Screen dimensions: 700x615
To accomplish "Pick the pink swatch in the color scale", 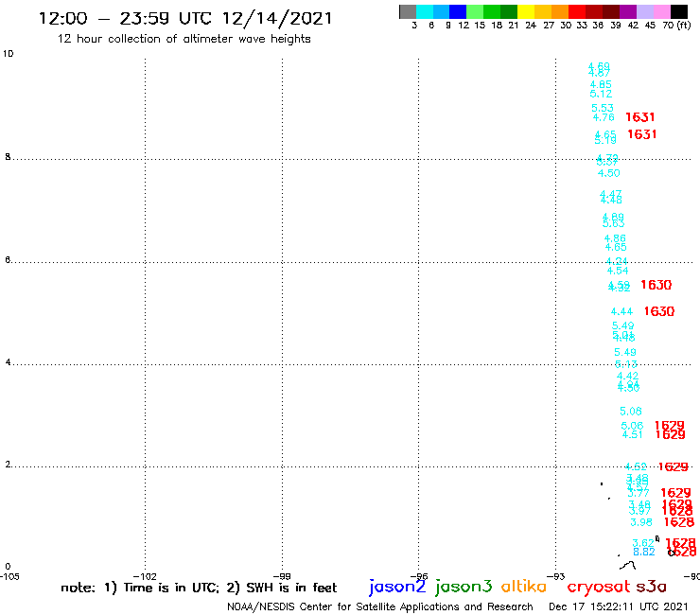I will click(662, 11).
